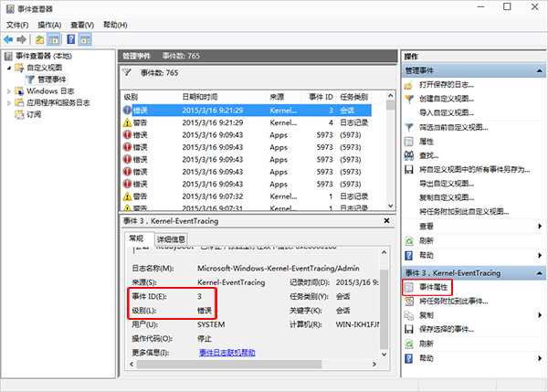Click the upper 帮助 help icon

[408, 255]
